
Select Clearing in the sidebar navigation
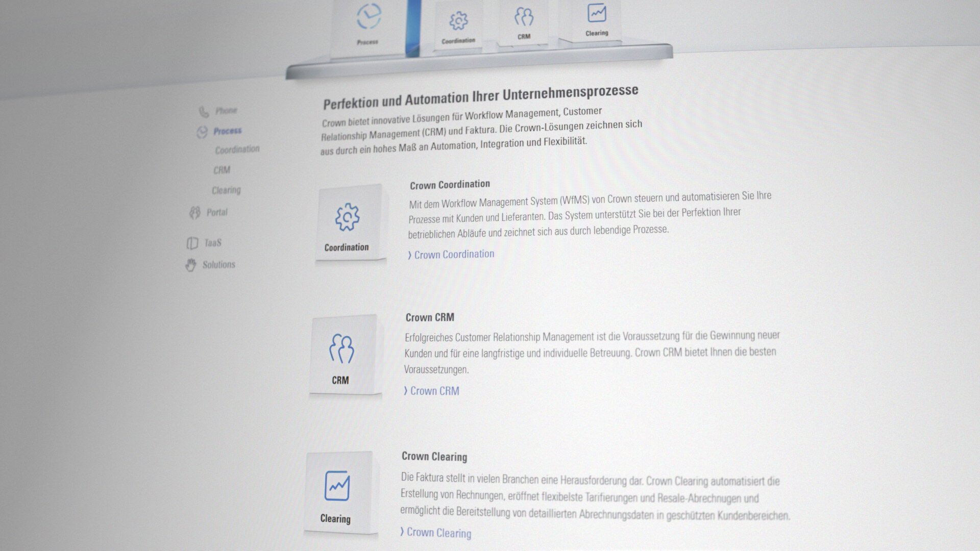pyautogui.click(x=226, y=190)
